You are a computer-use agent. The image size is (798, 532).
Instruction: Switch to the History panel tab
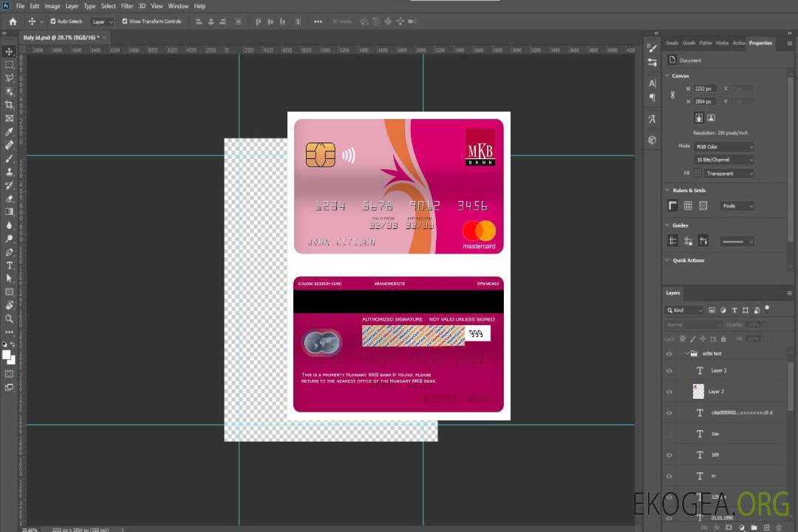(x=722, y=44)
